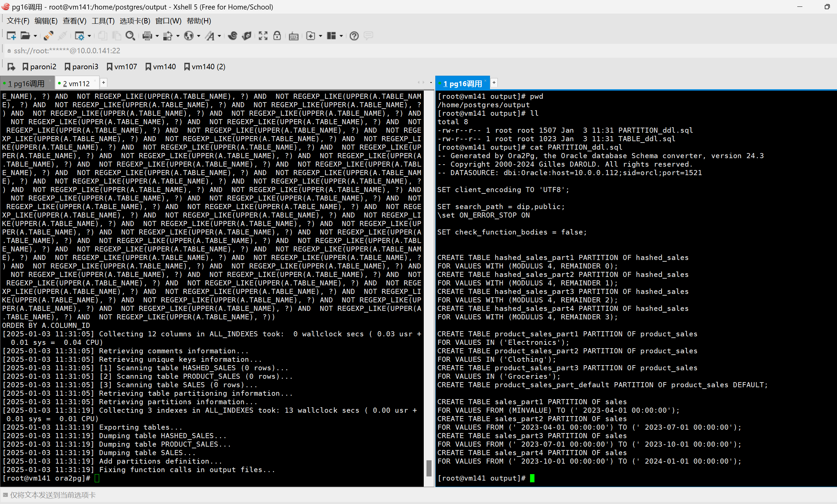Launch Xftp with the swirl icon
This screenshot has height=504, width=837.
(233, 36)
